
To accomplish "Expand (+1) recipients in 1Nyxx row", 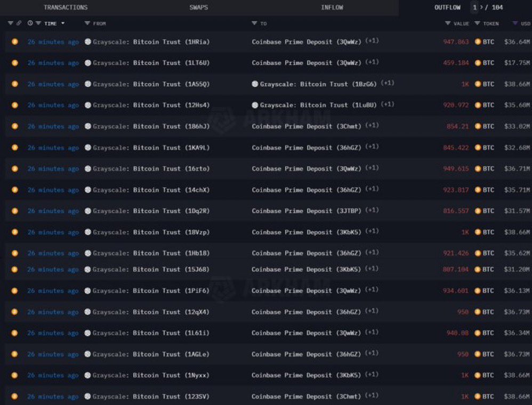I will 372,374.
